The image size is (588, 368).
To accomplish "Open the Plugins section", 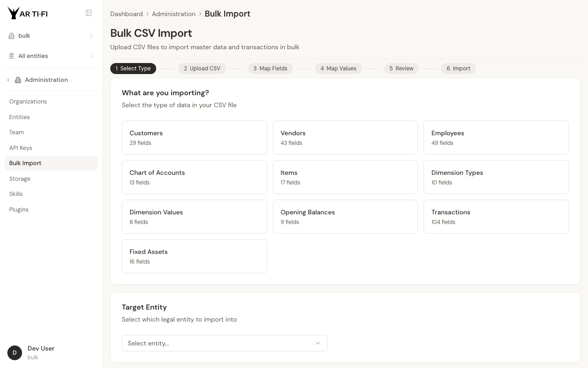I will [x=19, y=210].
